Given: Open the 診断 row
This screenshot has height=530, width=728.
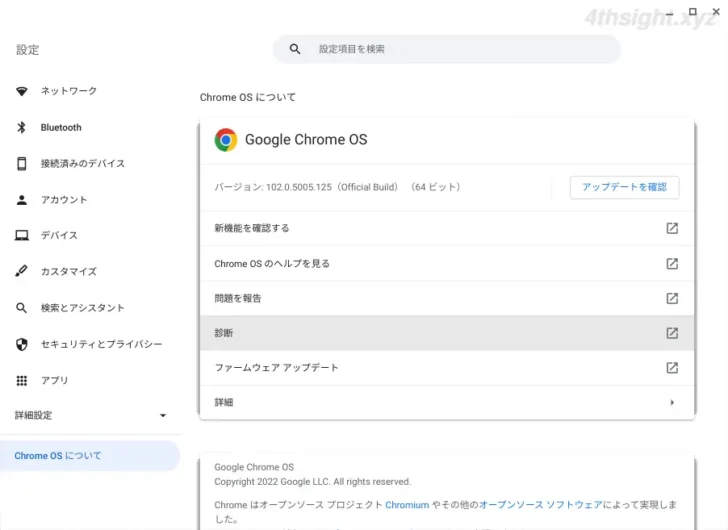Looking at the screenshot, I should pyautogui.click(x=447, y=333).
